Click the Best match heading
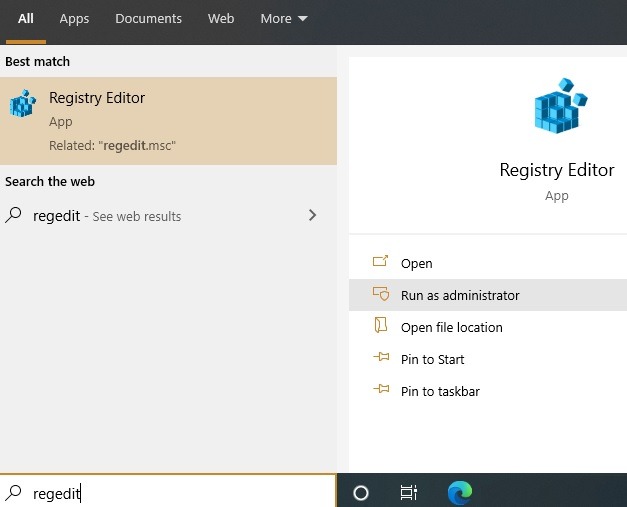627x507 pixels. (x=38, y=62)
